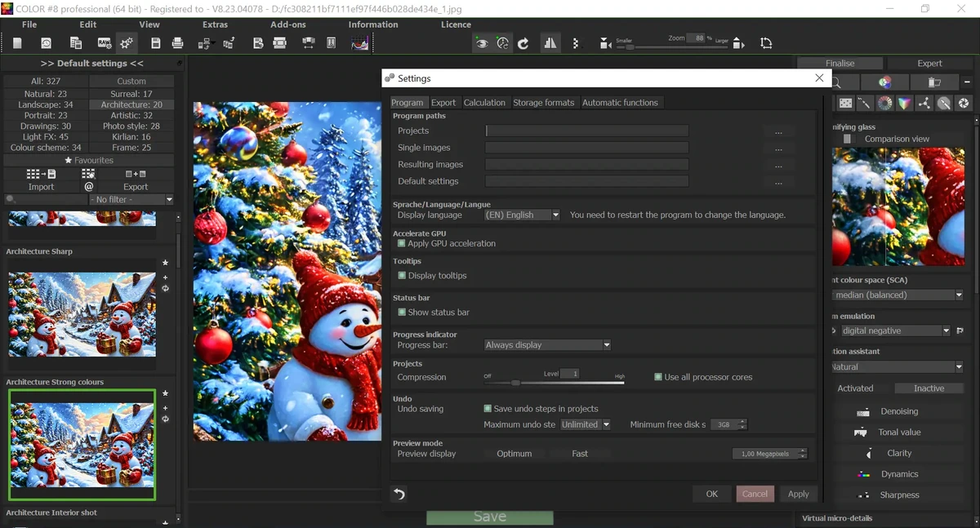
Task: Click the crop and rotate icon
Action: (766, 43)
